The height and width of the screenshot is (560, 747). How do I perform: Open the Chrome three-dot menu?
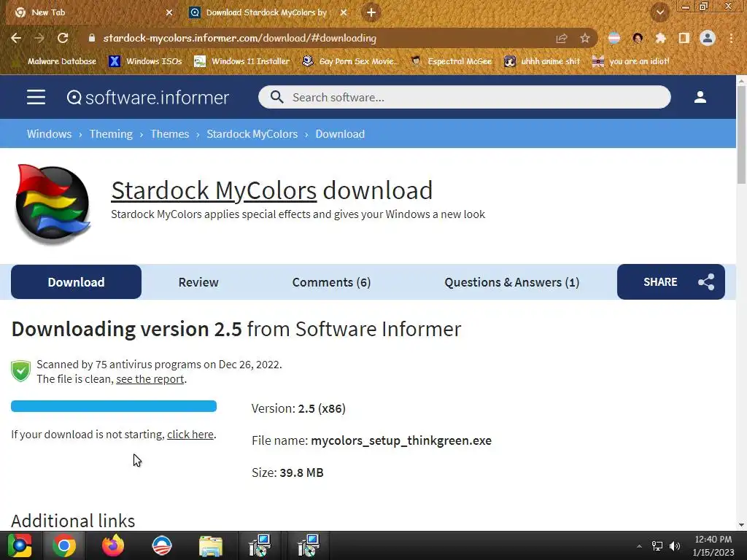731,38
